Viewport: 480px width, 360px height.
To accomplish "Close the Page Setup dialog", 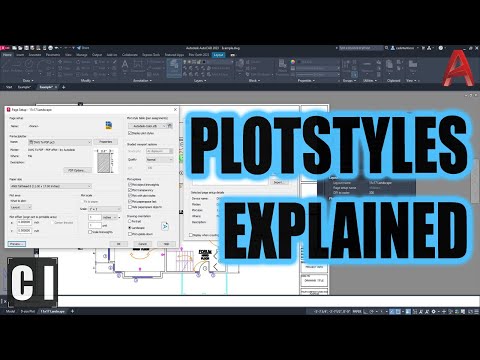I will pyautogui.click(x=175, y=109).
